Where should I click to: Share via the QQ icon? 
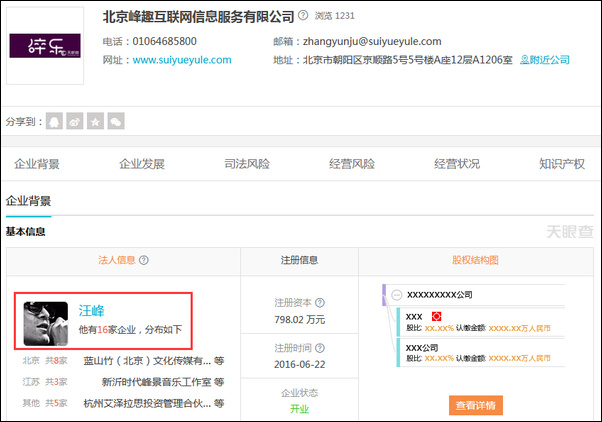(54, 121)
